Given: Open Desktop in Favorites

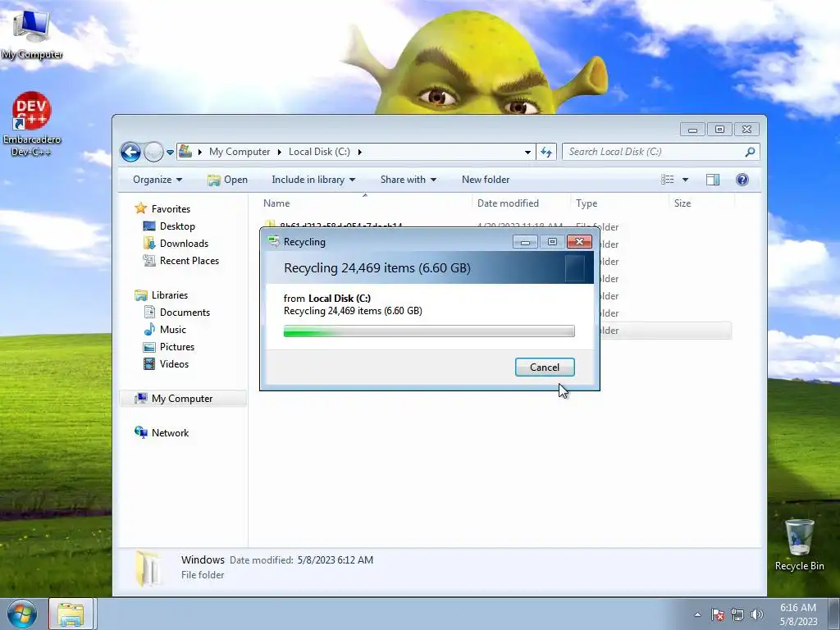Looking at the screenshot, I should tap(177, 226).
